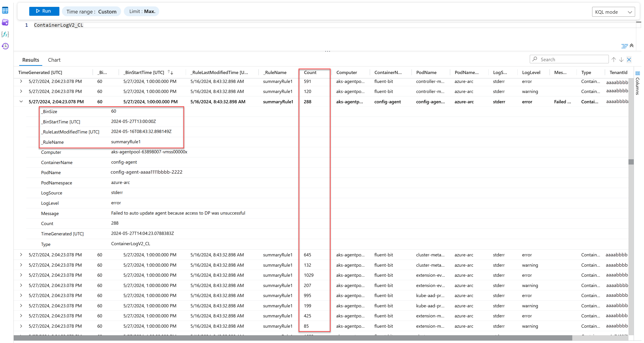Change the Time range Custom setting
The height and width of the screenshot is (343, 644).
[91, 11]
